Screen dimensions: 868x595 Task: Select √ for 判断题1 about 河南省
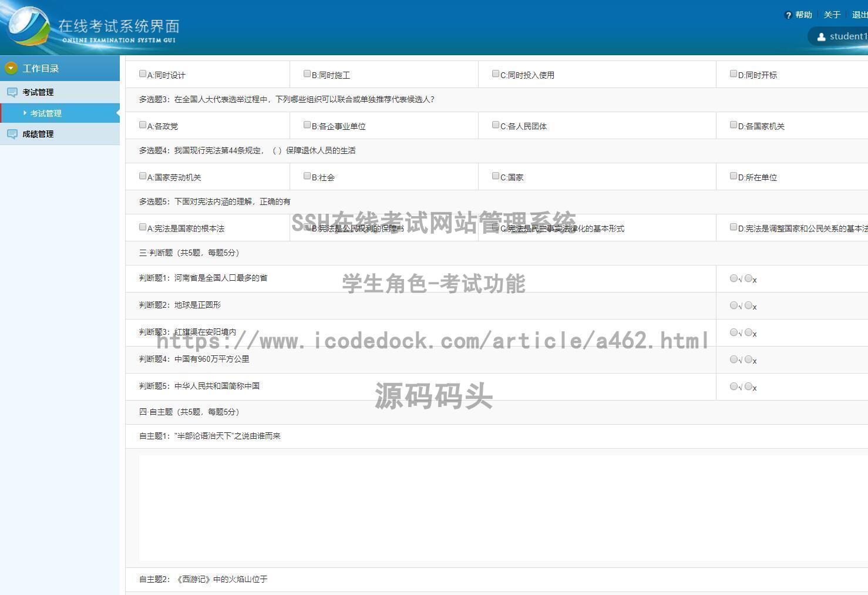[734, 277]
